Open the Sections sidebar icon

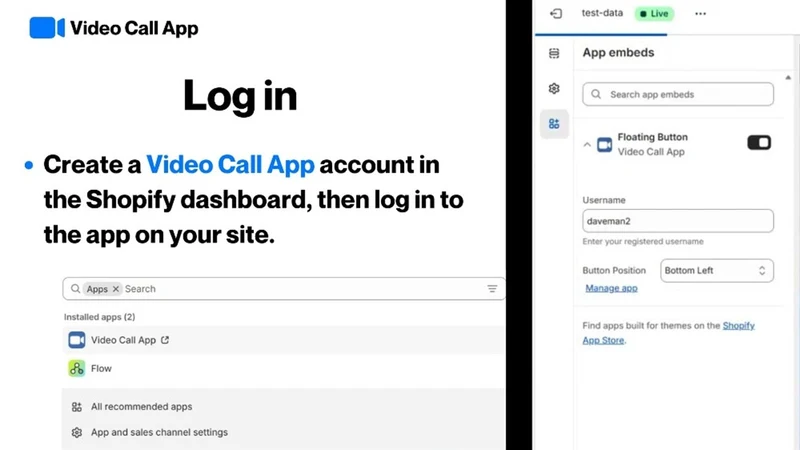(x=554, y=53)
